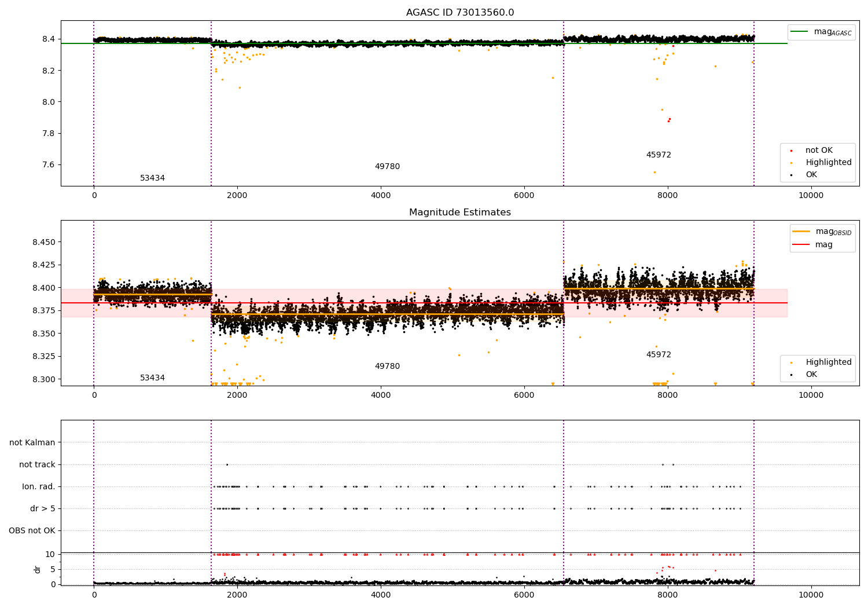Click the 45972 label in the top plot
The image size is (868, 608).
pyautogui.click(x=659, y=155)
